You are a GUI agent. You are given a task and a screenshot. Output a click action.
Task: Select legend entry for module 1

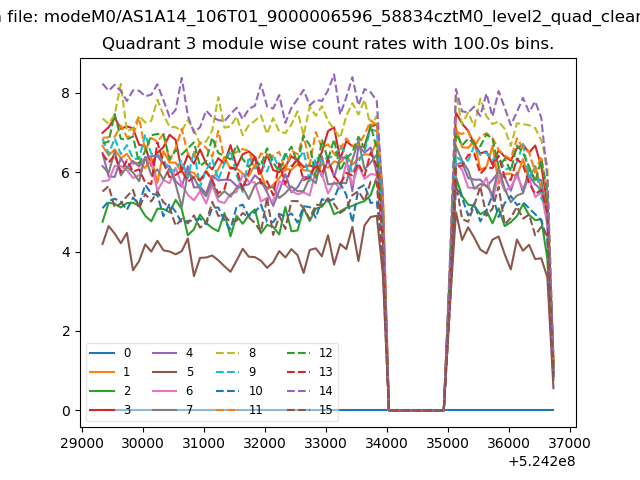(109, 371)
